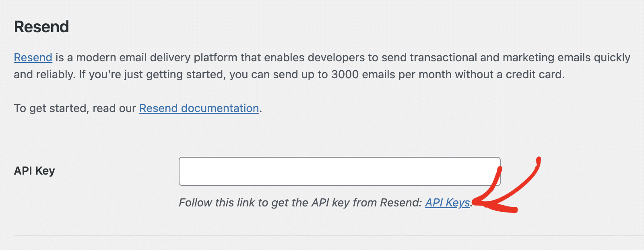The image size is (644, 250).
Task: Navigate to Resend's getting started documentation
Action: tap(199, 108)
